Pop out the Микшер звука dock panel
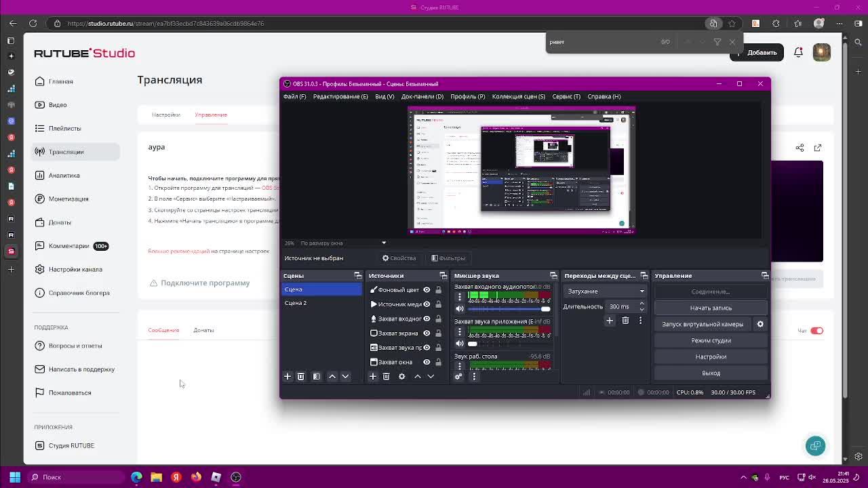 click(x=553, y=276)
